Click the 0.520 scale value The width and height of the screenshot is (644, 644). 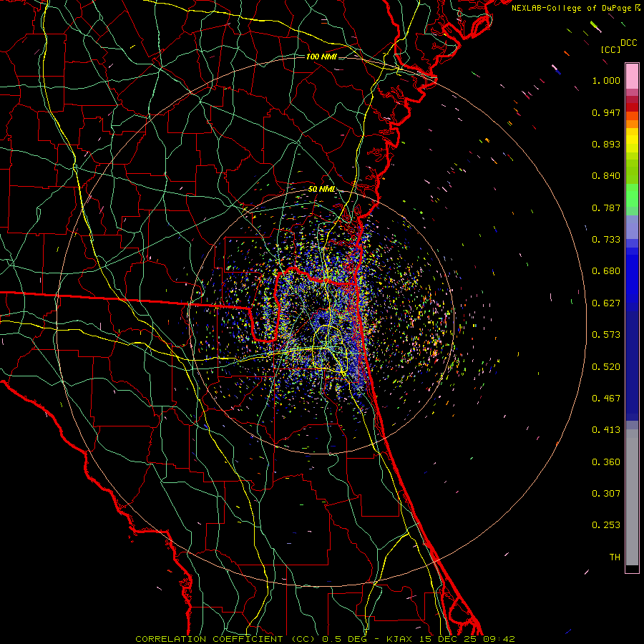(x=606, y=367)
